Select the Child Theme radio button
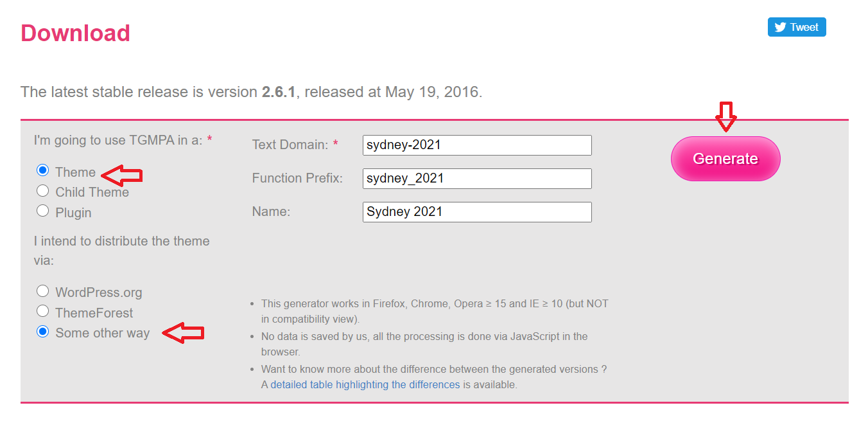The height and width of the screenshot is (421, 868). click(x=42, y=191)
